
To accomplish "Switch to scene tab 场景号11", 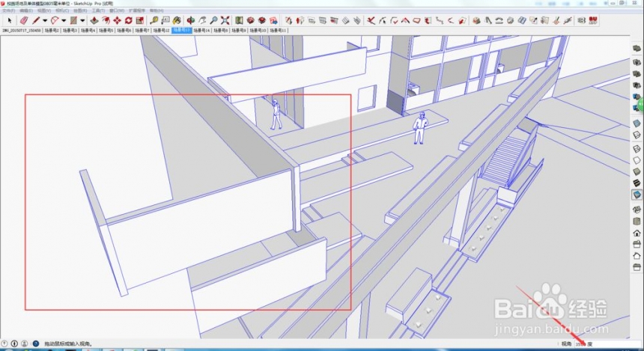I will [x=278, y=31].
